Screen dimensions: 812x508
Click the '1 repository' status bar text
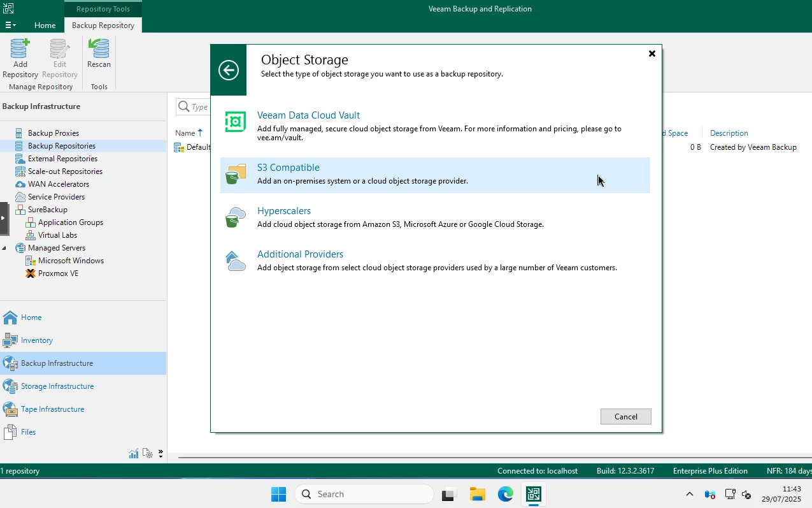[x=20, y=471]
